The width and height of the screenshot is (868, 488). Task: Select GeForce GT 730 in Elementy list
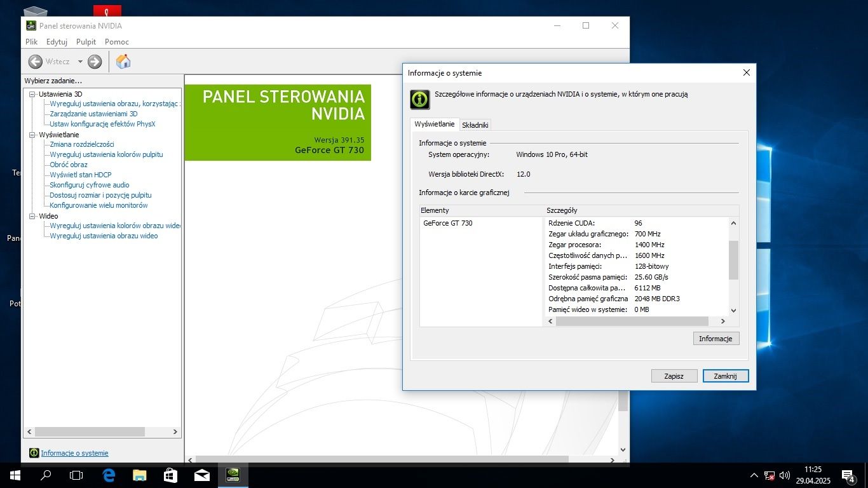[448, 223]
